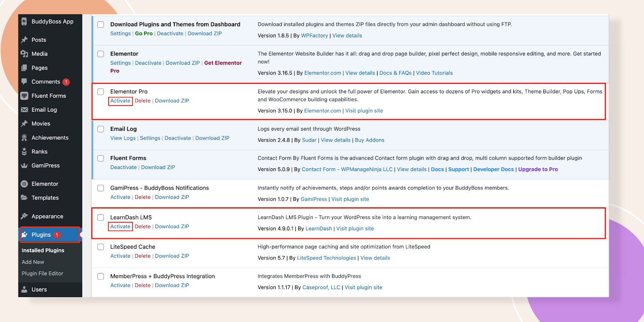Click the Fluent Forms sidebar icon
This screenshot has height=322, width=644.
(x=24, y=96)
